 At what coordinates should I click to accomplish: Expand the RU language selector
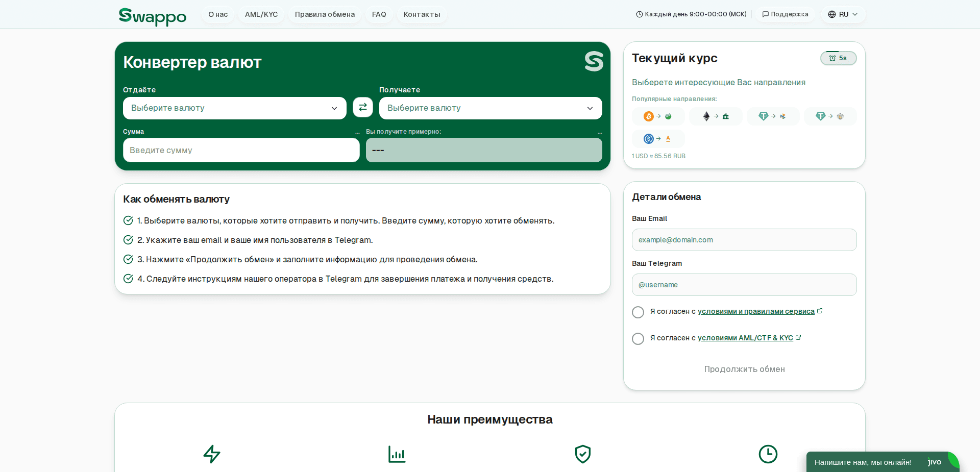click(x=843, y=14)
